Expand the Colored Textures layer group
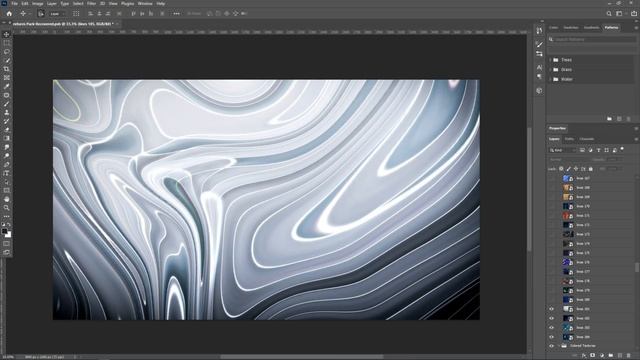Viewport: 640px width, 360px height. pyautogui.click(x=558, y=346)
